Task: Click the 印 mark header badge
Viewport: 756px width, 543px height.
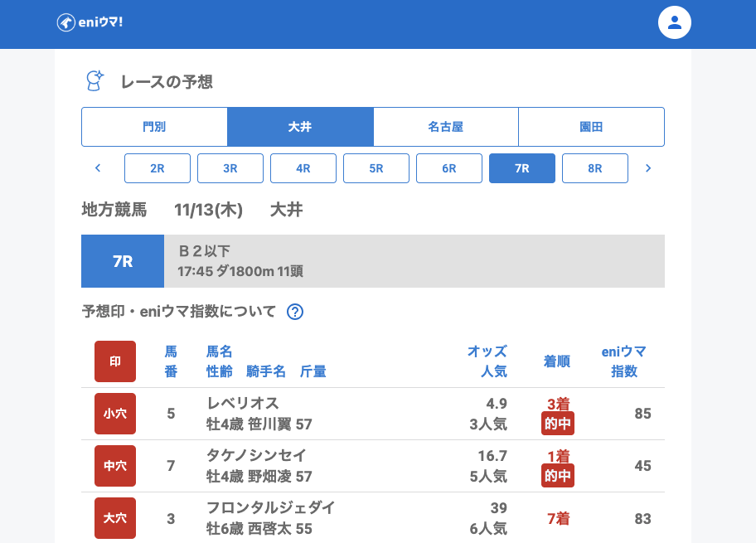Action: click(115, 361)
